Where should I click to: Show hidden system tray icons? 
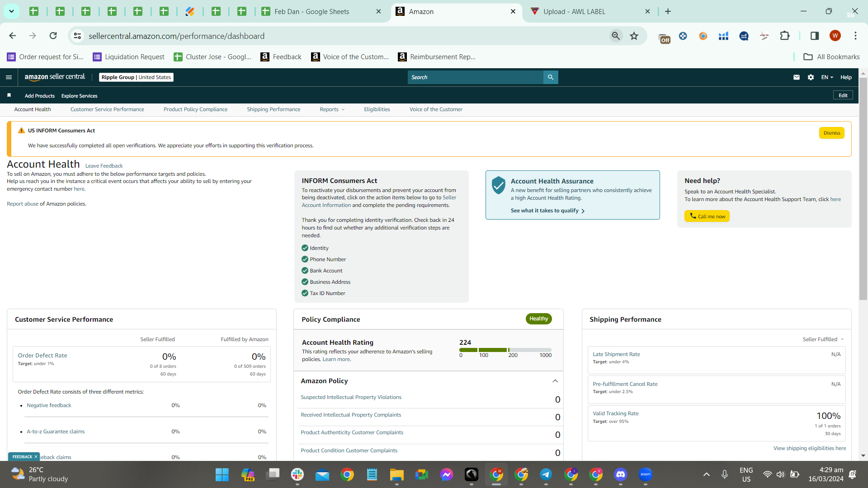coord(706,474)
